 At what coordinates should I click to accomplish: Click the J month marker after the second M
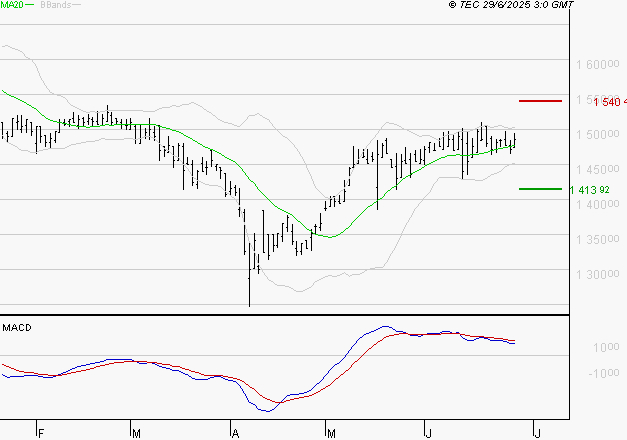[429, 434]
